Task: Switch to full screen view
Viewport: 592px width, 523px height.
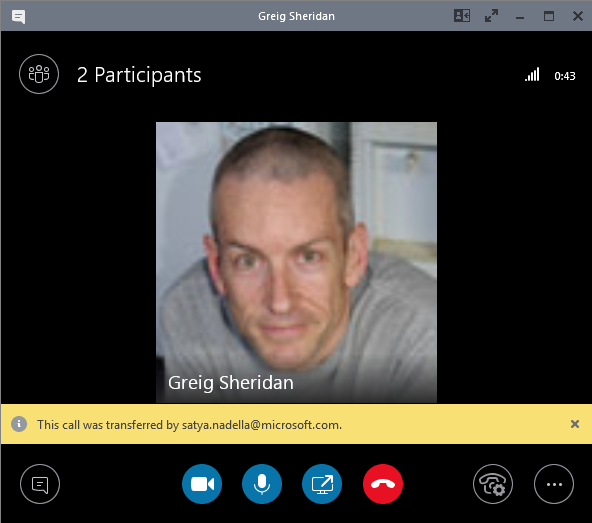Action: point(491,16)
